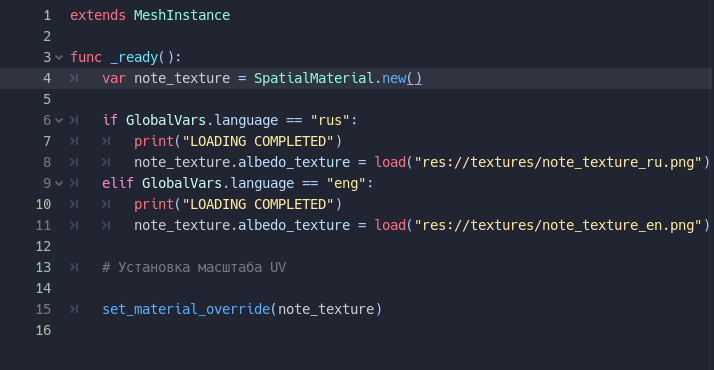Click line number 13 in gutter
The height and width of the screenshot is (370, 714).
click(x=43, y=267)
